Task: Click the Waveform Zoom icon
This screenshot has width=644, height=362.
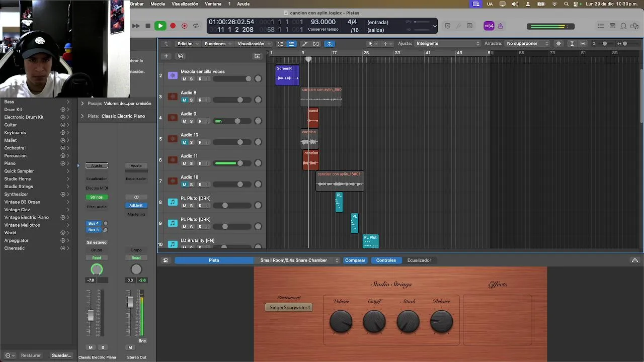Action: click(x=558, y=44)
